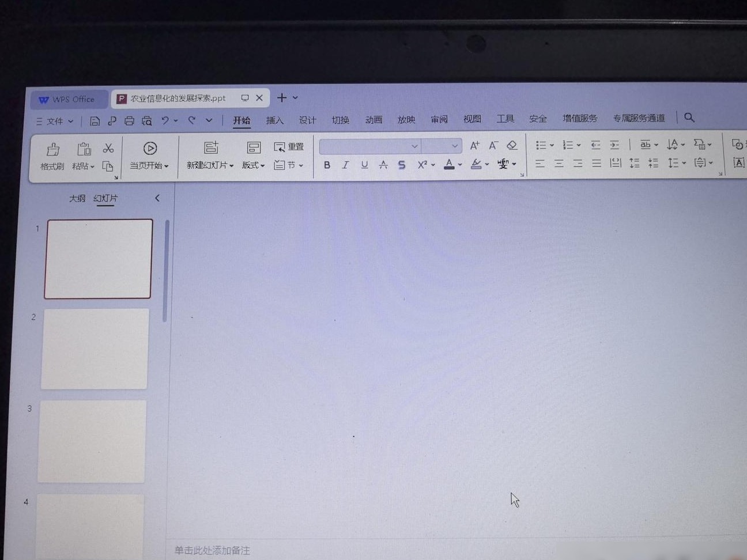Collapse the slide panel with arrow
Viewport: 747px width, 560px height.
157,198
